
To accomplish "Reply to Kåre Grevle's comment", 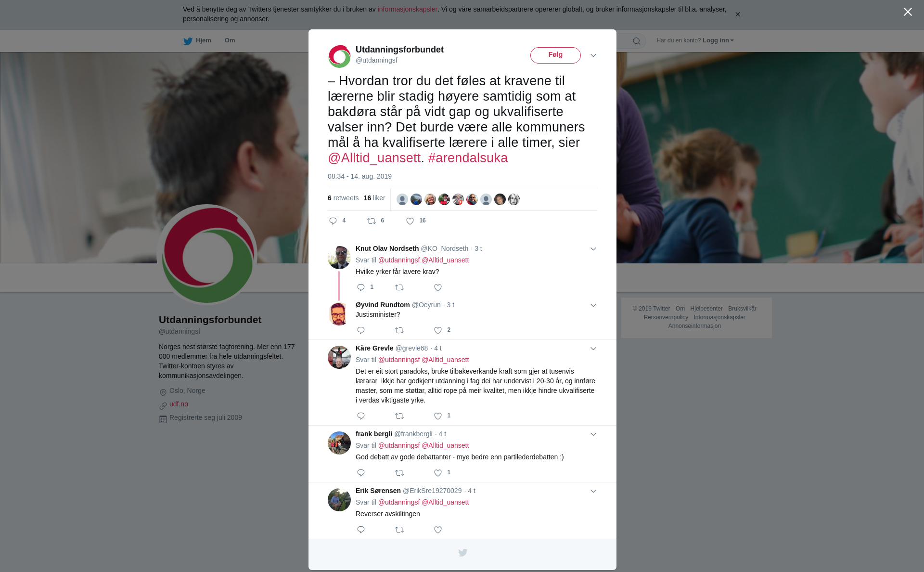I will [x=361, y=416].
